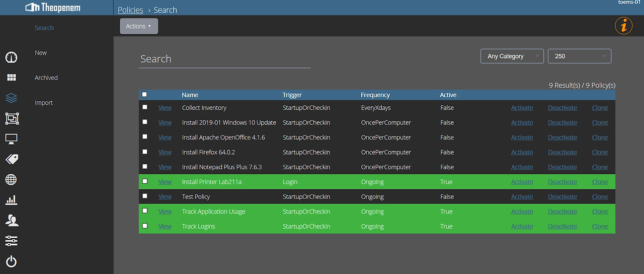Check the Install Apache OpenOffice 4.1.6 checkbox
This screenshot has height=274, width=644.
pos(145,136)
